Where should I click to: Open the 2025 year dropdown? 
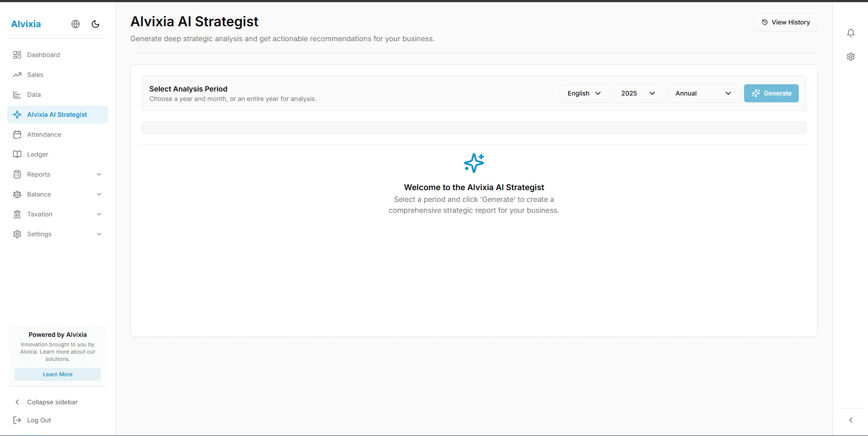point(638,93)
